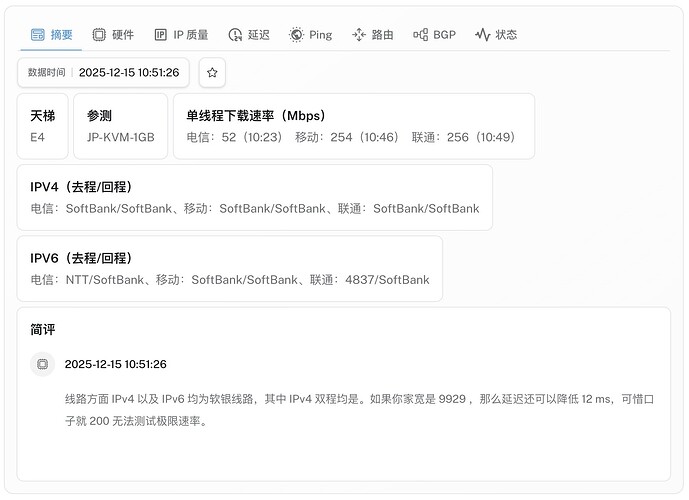Switch to the 状态 status tab
689x500 pixels.
coord(496,35)
